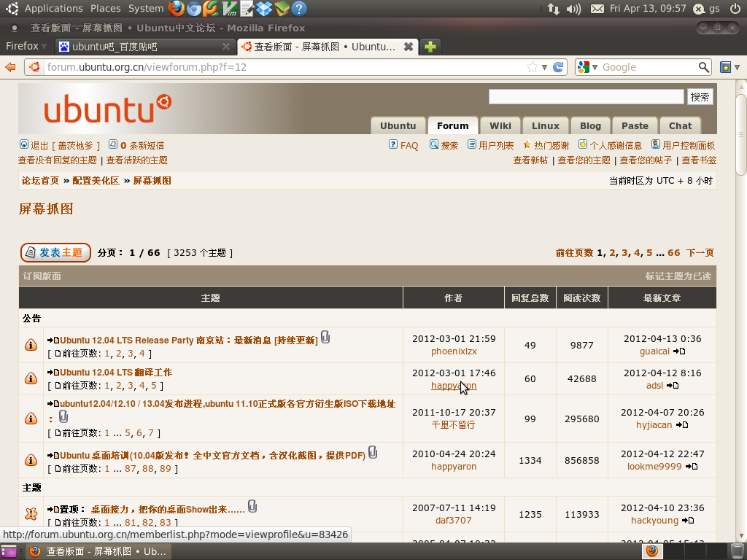The image size is (747, 560).
Task: Open the trash icon in the bottom panel
Action: click(x=737, y=551)
